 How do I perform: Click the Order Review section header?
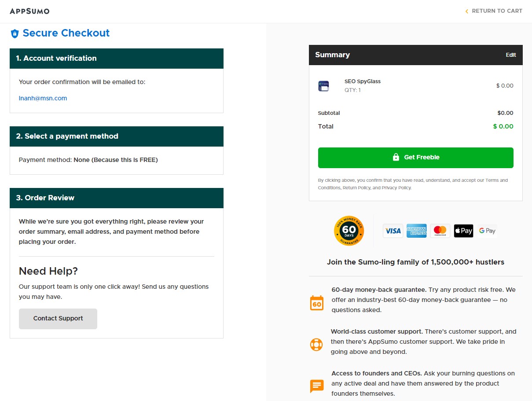coord(117,198)
